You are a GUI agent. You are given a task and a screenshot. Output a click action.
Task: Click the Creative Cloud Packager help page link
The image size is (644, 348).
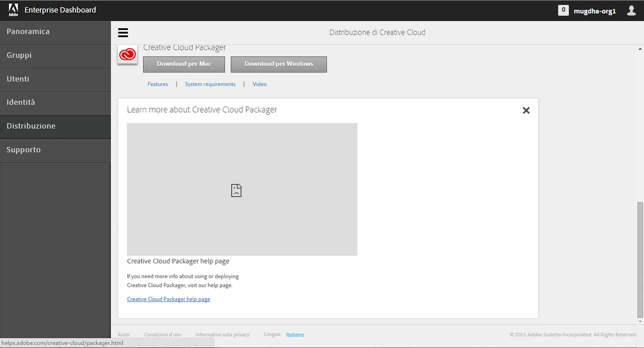169,299
